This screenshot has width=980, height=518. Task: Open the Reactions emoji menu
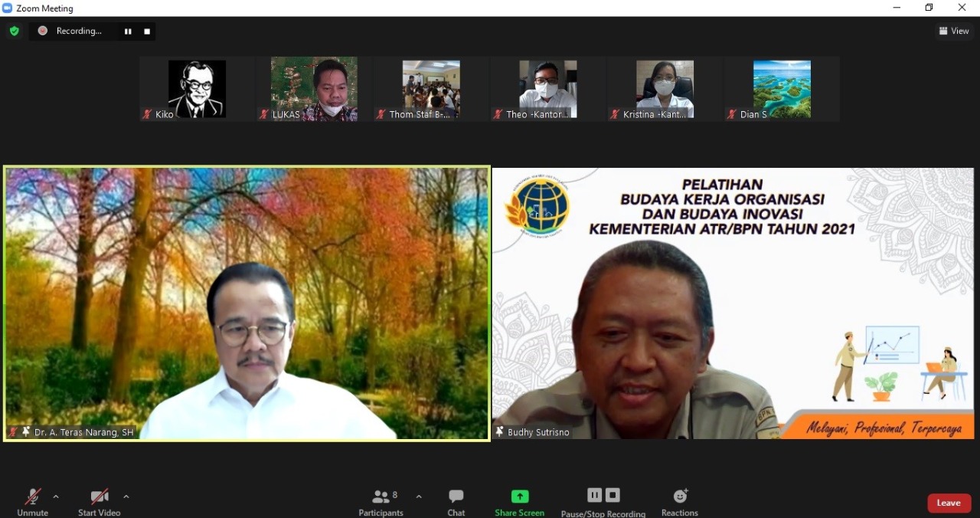(680, 501)
